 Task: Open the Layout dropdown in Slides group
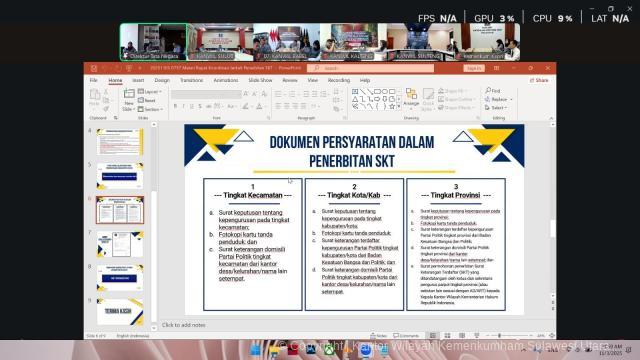[150, 92]
